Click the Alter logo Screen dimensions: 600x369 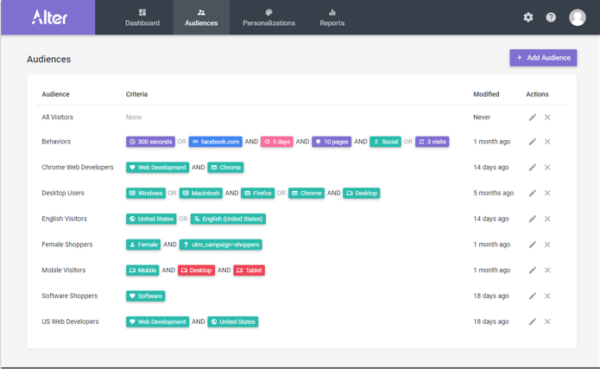(x=49, y=17)
